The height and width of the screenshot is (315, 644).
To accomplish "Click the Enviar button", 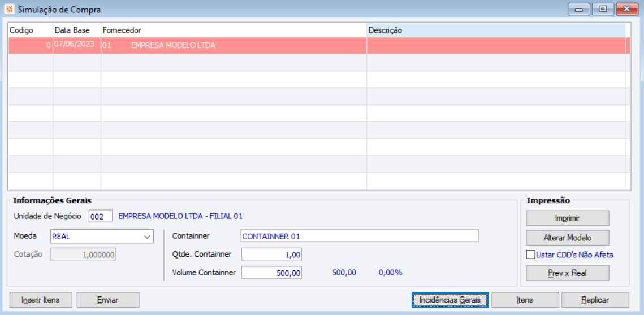I will (x=108, y=300).
